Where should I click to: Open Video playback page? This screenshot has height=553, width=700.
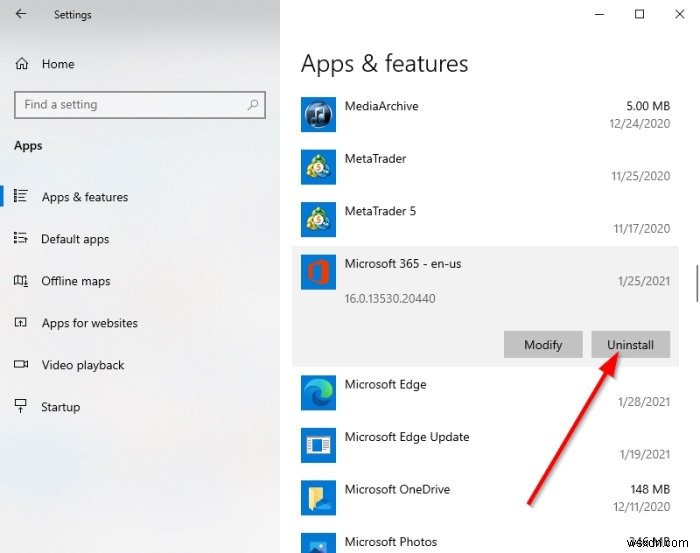point(83,365)
